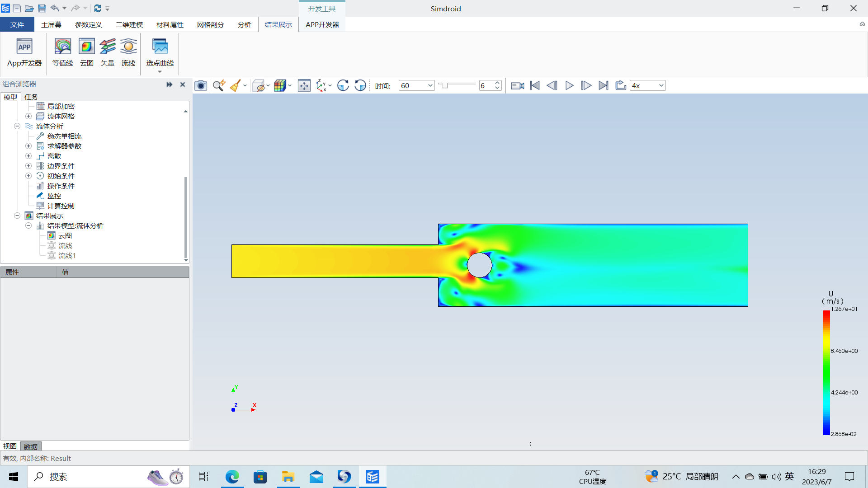This screenshot has height=488, width=868.
Task: Expand the 初始条件 tree node
Action: click(28, 176)
